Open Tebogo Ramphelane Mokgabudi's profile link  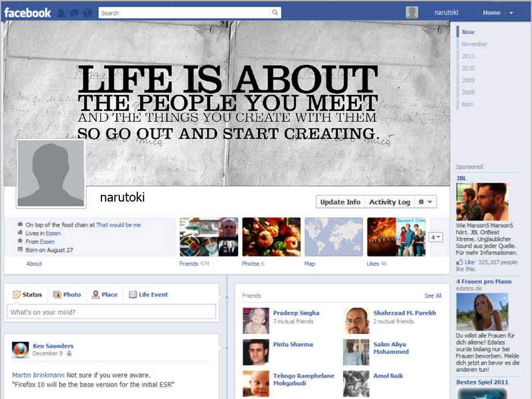(x=303, y=379)
